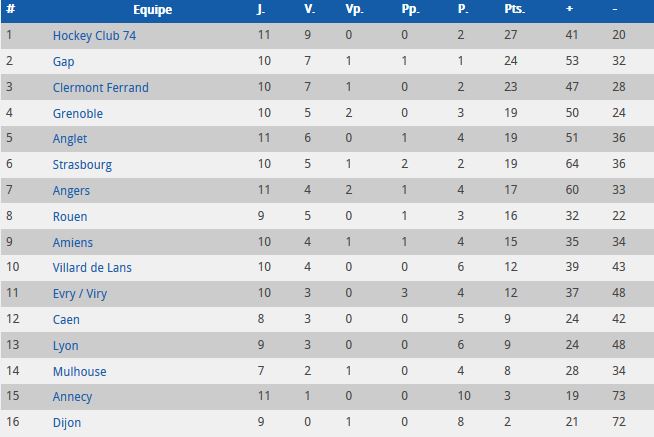Image resolution: width=654 pixels, height=437 pixels.
Task: Click the Pp. column header
Action: [x=410, y=10]
